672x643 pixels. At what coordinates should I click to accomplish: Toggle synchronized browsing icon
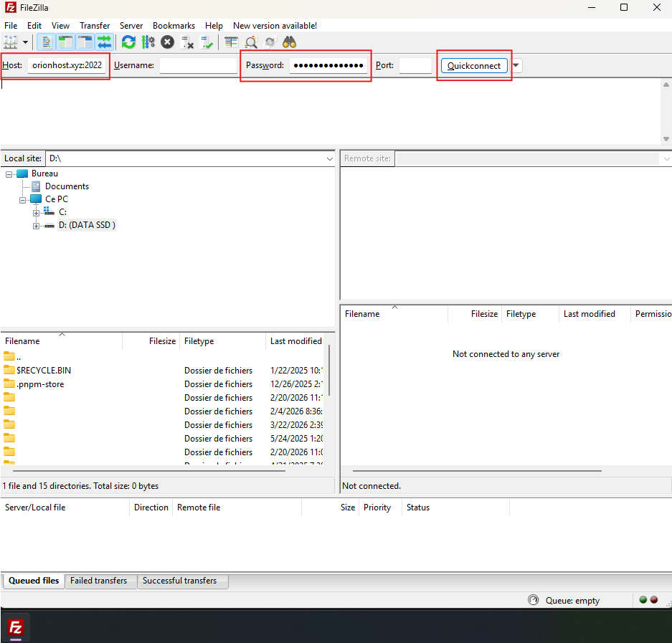point(270,42)
